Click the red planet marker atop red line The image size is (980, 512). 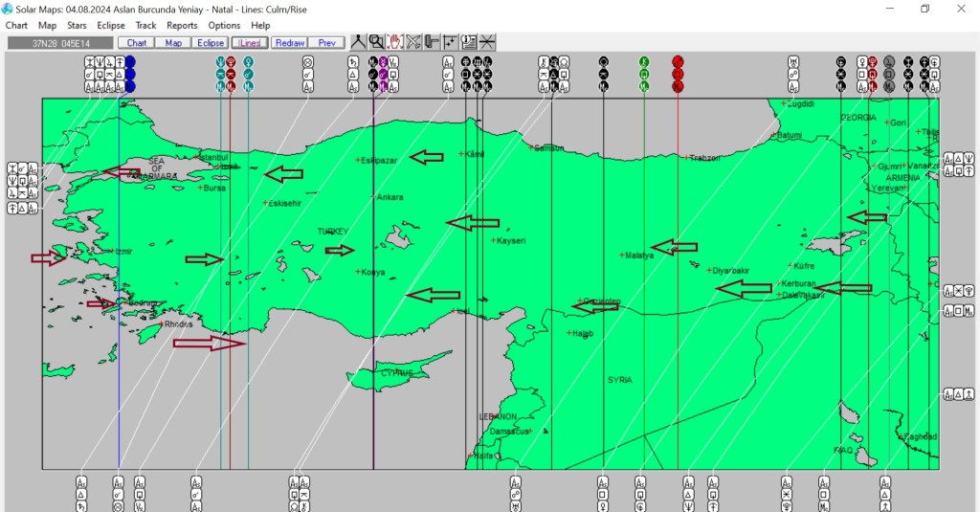click(678, 61)
